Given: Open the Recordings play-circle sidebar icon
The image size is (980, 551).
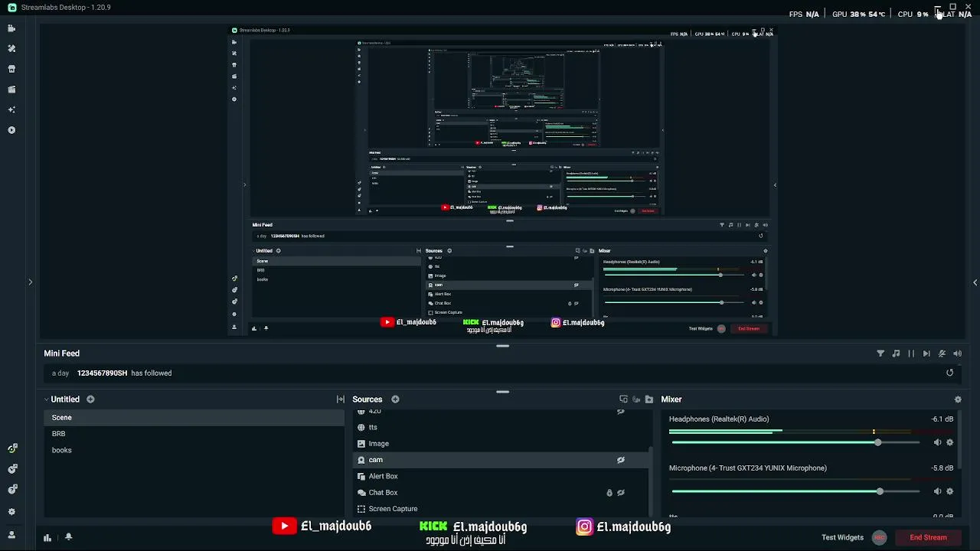Looking at the screenshot, I should (x=11, y=130).
